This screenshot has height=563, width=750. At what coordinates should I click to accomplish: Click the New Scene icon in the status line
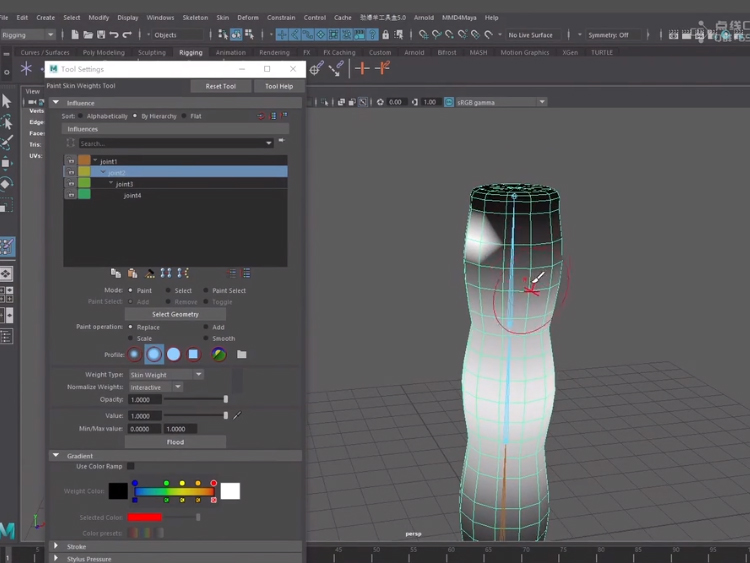click(x=75, y=34)
